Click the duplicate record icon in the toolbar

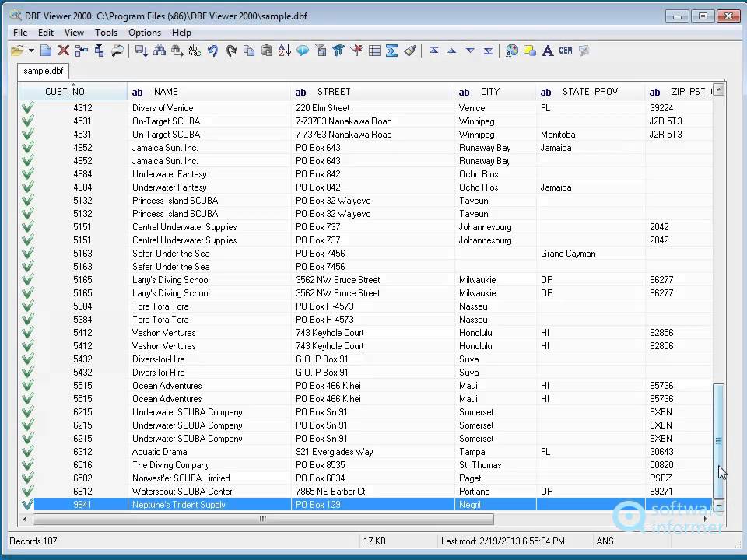point(100,51)
